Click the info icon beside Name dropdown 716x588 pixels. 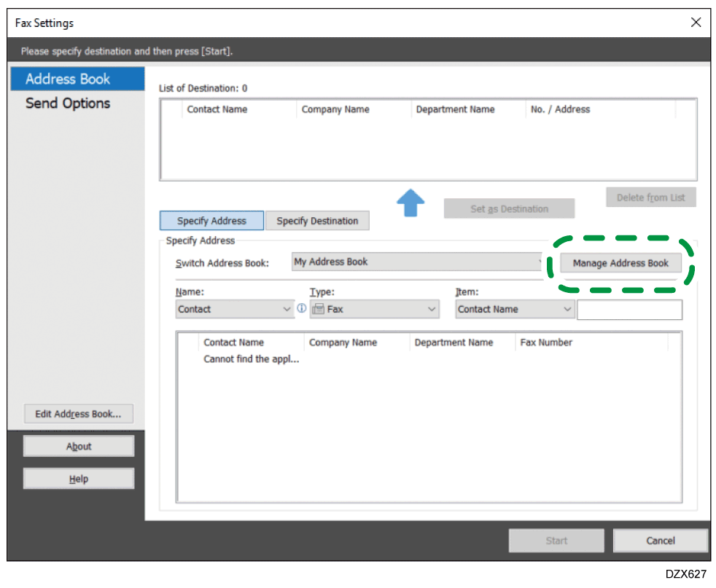[302, 309]
